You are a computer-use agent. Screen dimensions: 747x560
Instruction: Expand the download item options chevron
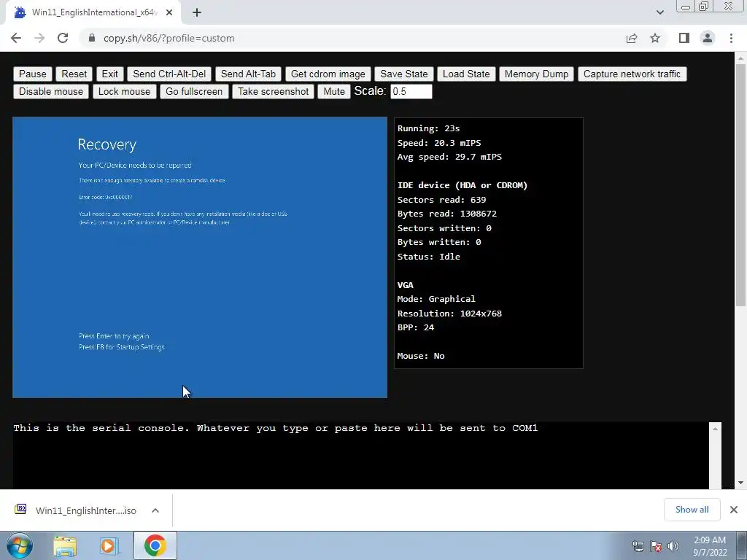[x=155, y=510]
